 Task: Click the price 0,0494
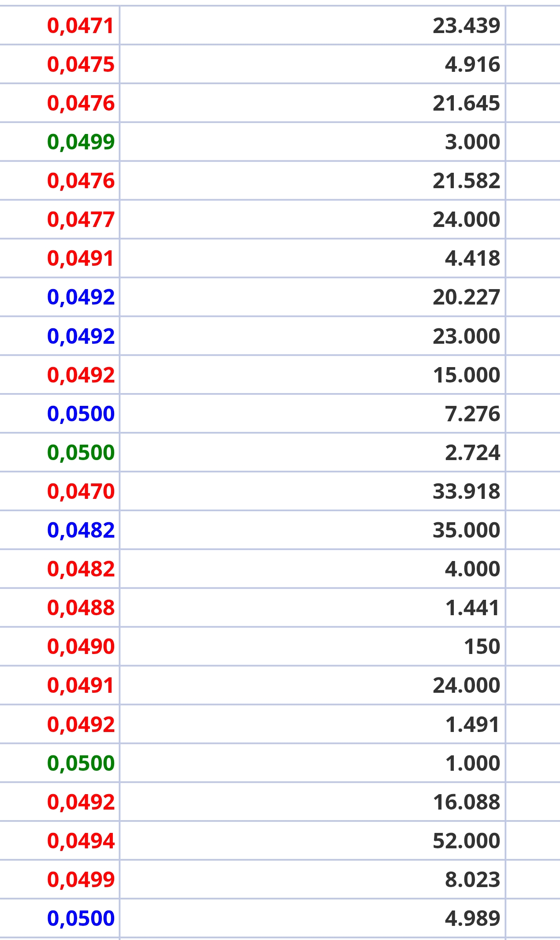tap(81, 840)
